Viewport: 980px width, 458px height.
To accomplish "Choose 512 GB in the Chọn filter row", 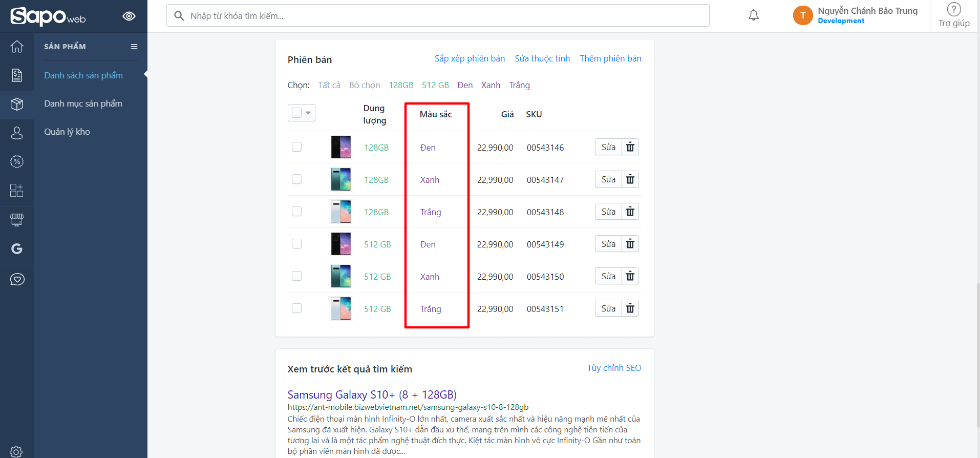I will click(x=435, y=85).
